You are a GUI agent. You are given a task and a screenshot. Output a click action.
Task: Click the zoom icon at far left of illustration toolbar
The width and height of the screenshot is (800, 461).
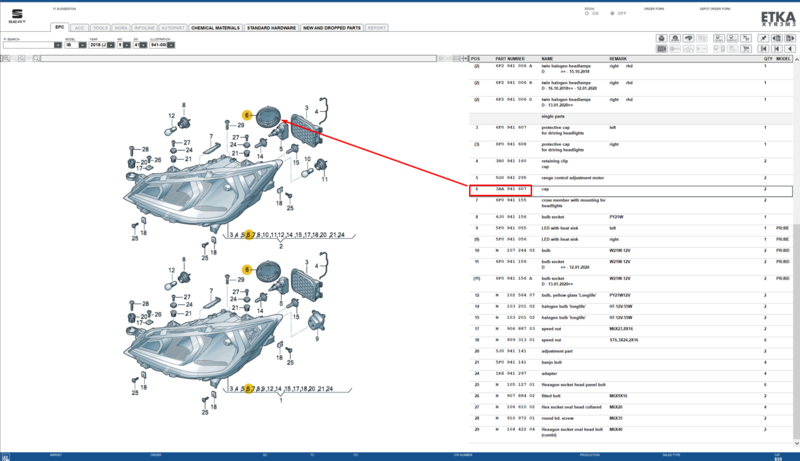(x=5, y=59)
